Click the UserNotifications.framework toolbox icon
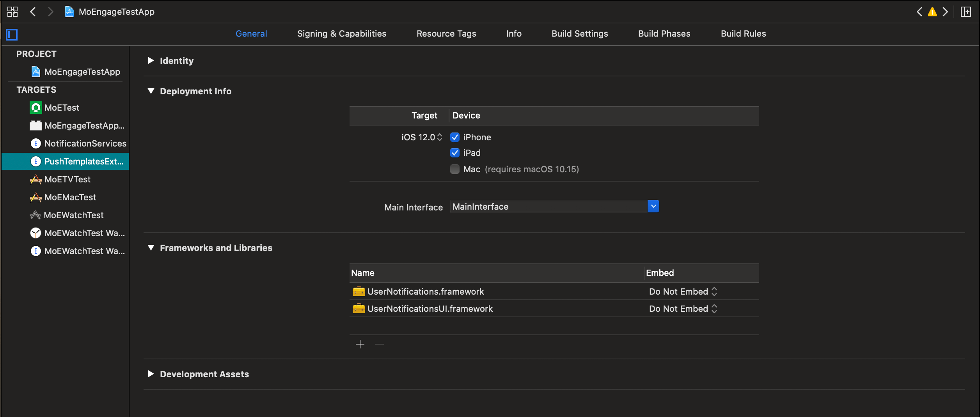 359,291
